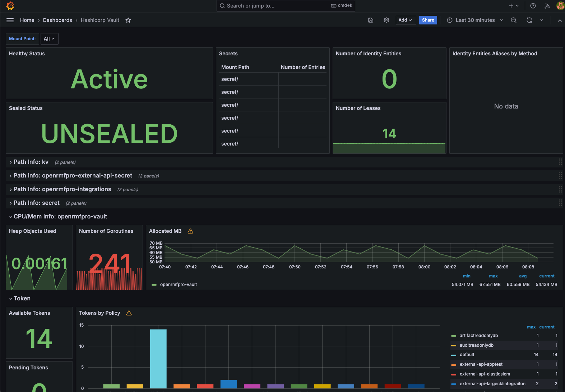Sort Secrets table by Mount Path

click(x=235, y=67)
